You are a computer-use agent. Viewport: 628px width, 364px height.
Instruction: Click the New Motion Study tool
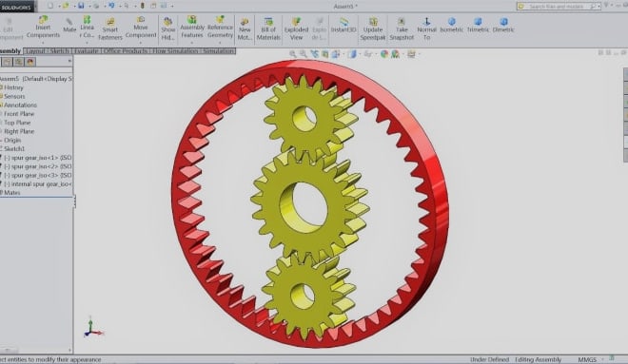tap(245, 29)
